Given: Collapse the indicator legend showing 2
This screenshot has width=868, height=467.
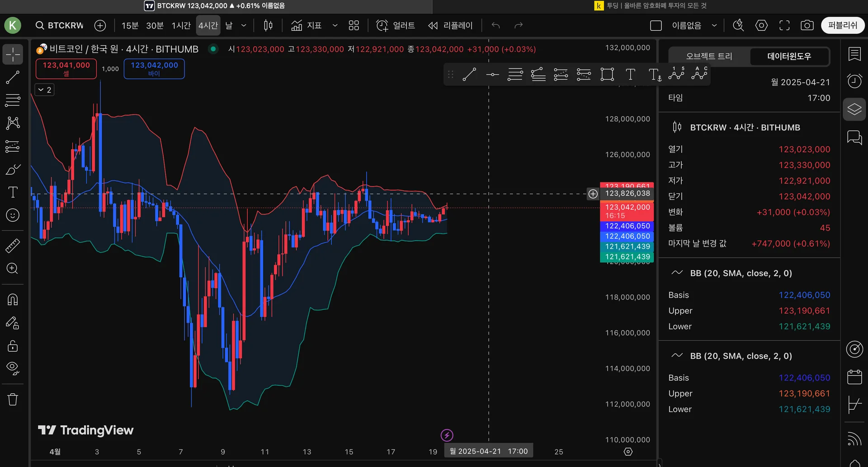Looking at the screenshot, I should coord(44,89).
